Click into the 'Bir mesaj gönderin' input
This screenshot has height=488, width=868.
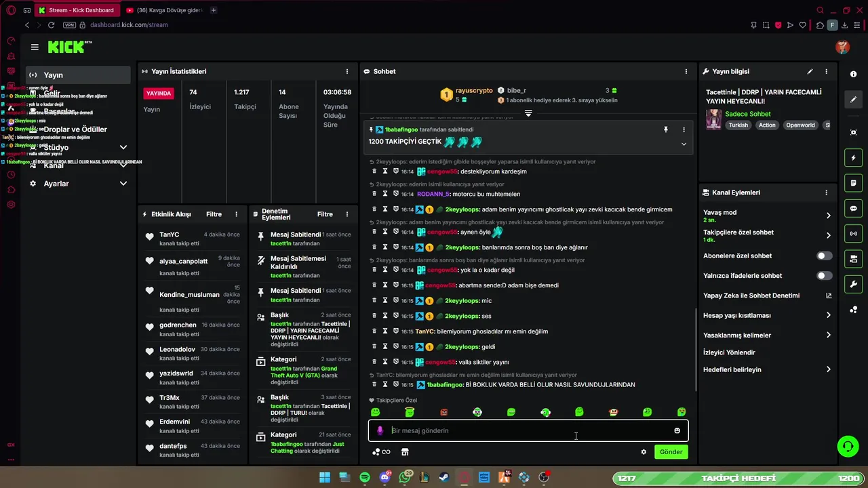[528, 430]
